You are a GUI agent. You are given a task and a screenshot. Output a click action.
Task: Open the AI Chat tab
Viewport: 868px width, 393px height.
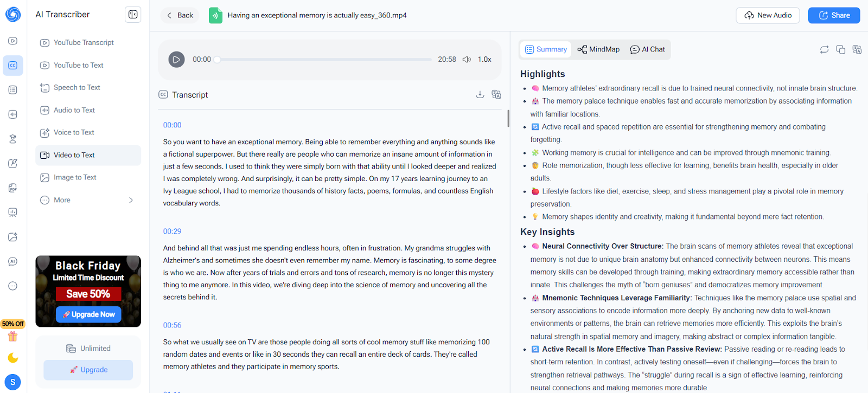point(647,49)
